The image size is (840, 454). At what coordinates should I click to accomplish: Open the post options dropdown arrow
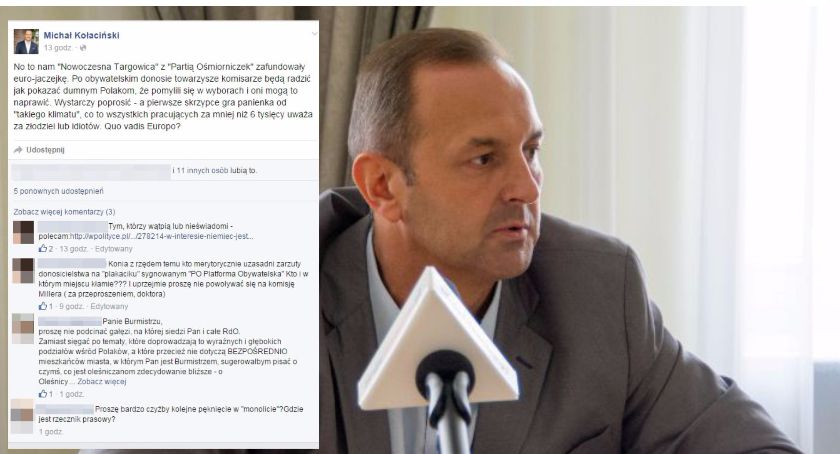point(314,34)
